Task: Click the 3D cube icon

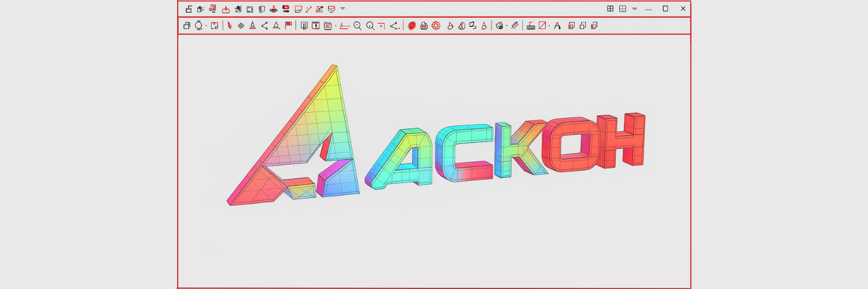Action: (186, 25)
